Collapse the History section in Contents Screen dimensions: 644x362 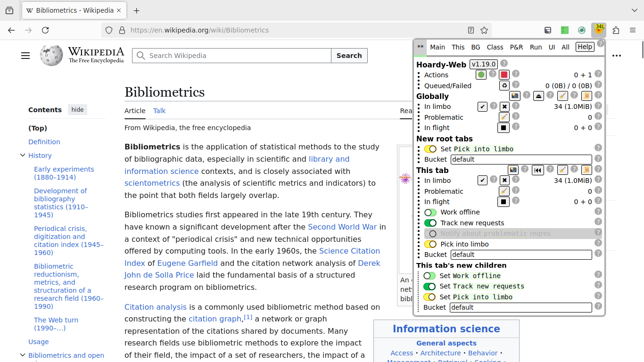coord(22,155)
